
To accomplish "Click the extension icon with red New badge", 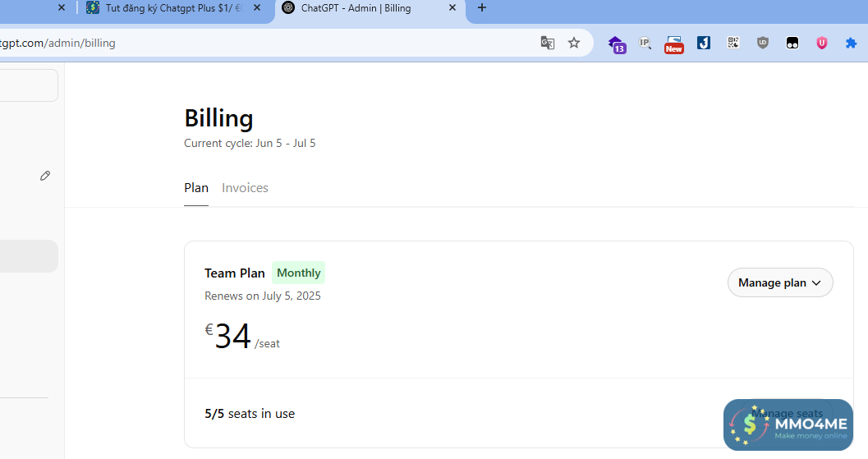I will point(673,44).
